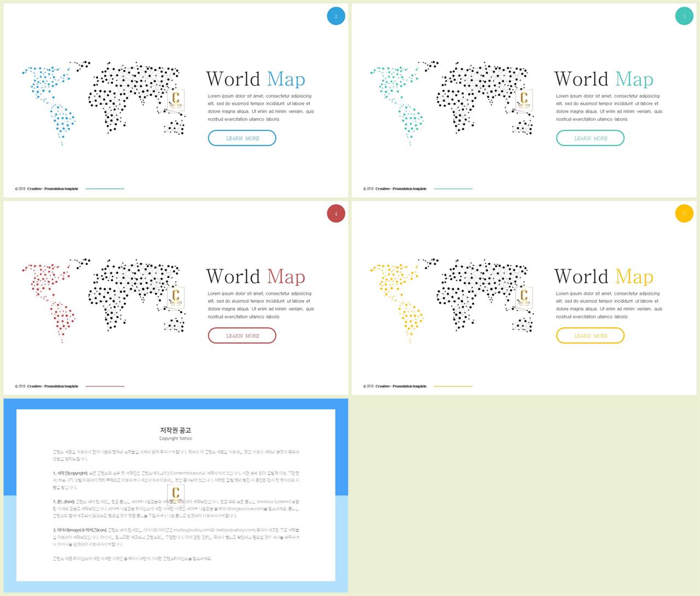Select the blue Americas dotted map
Image resolution: width=700 pixels, height=596 pixels.
pyautogui.click(x=49, y=105)
